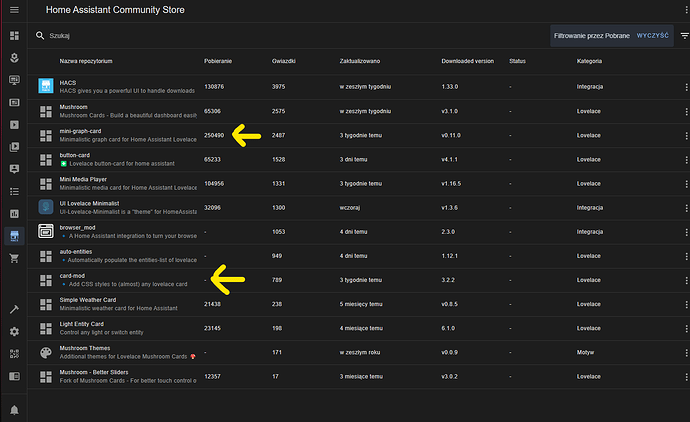Open overflow menu for browser_mod row
Viewport: 690px width, 422px height.
(x=686, y=232)
